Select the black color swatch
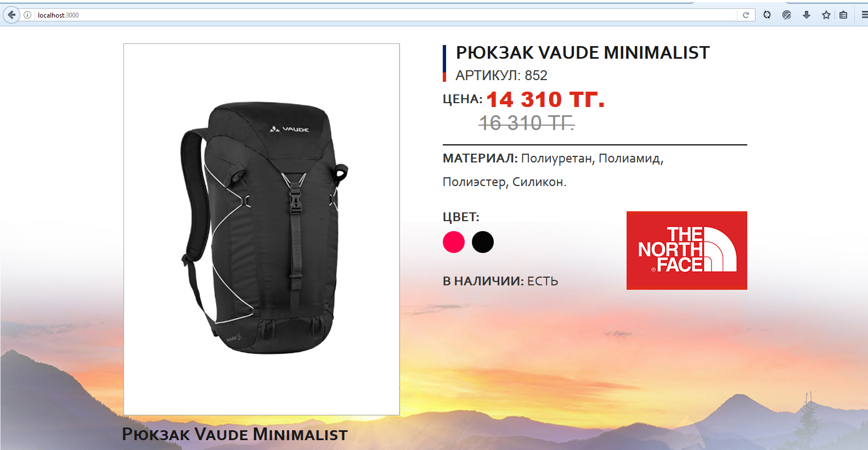Image resolution: width=868 pixels, height=450 pixels. click(483, 242)
